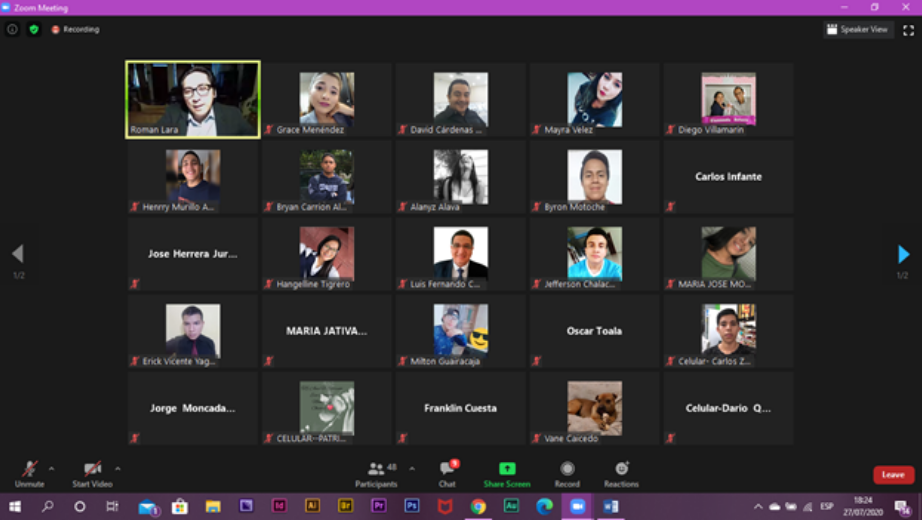Select Bryan Carrion's participant tile

pyautogui.click(x=327, y=176)
